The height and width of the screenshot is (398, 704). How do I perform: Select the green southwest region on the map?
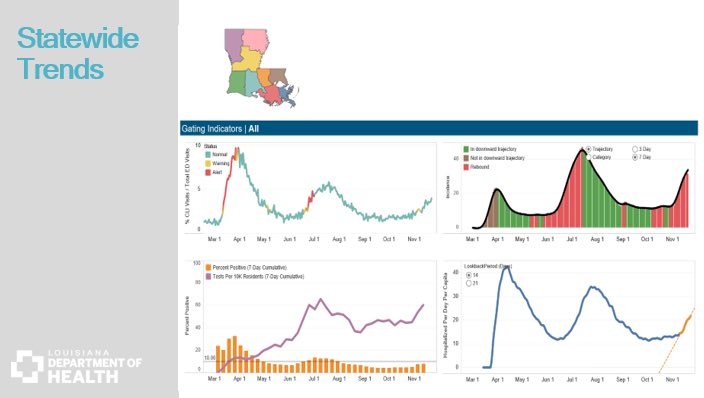coord(236,83)
